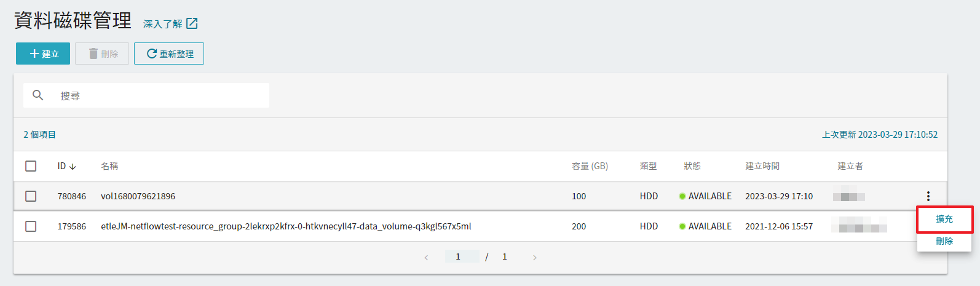980x286 pixels.
Task: Check the box for volume 179586
Action: click(31, 226)
